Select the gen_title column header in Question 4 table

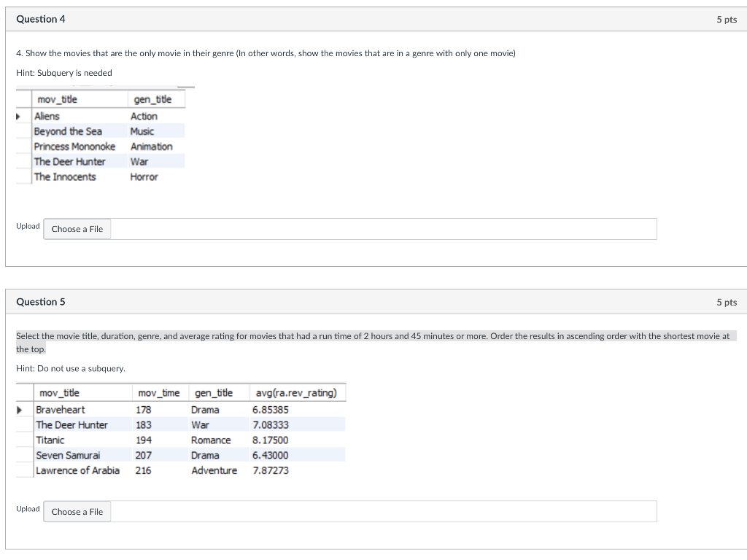click(152, 98)
